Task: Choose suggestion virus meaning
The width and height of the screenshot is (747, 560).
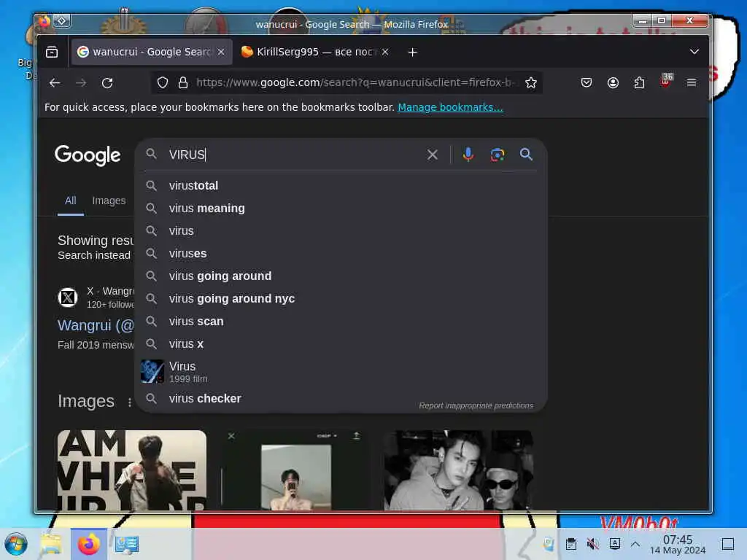Action: pos(341,209)
